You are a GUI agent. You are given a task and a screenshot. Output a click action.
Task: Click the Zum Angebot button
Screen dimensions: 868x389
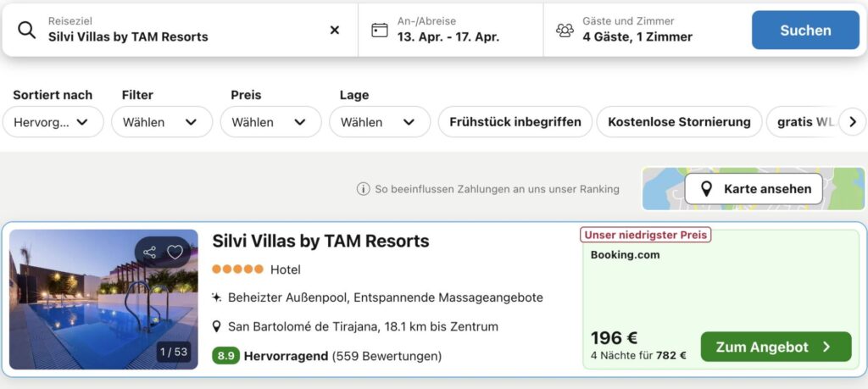776,347
